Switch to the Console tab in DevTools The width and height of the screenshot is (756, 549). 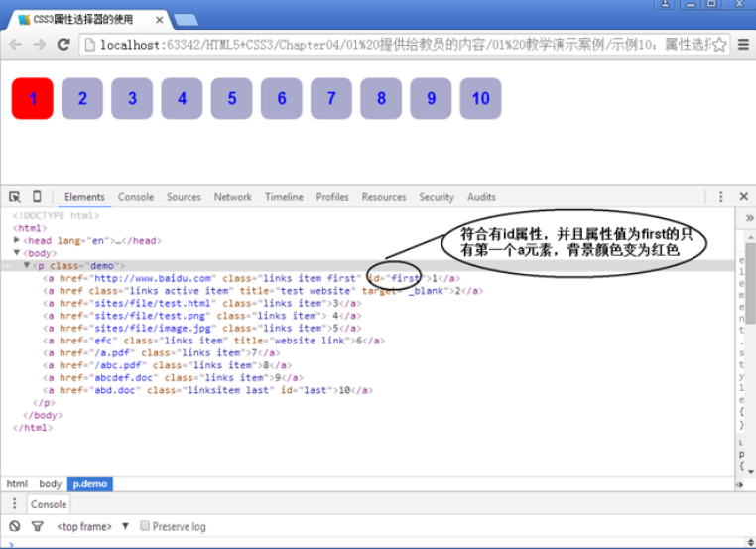click(x=136, y=197)
